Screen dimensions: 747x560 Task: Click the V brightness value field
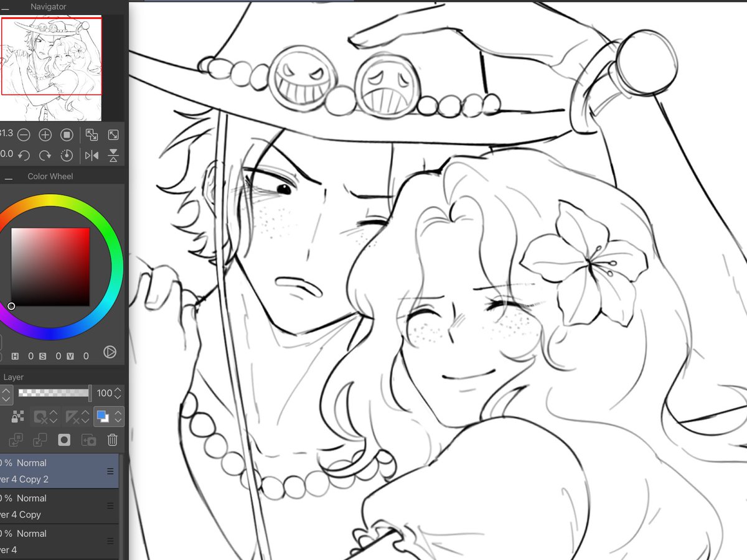(x=86, y=356)
